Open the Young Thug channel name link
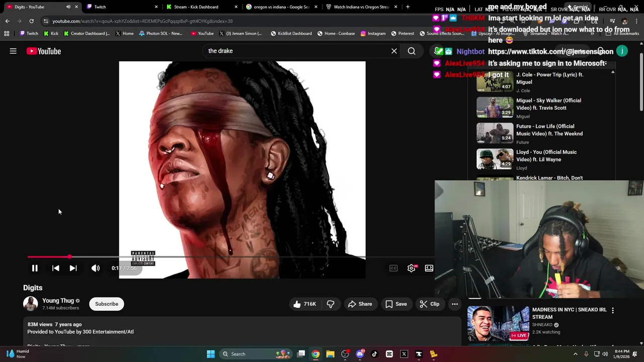This screenshot has width=644, height=362. pos(58,301)
